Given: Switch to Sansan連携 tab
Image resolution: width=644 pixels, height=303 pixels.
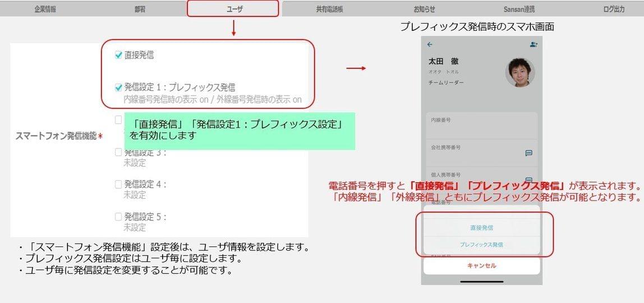Looking at the screenshot, I should [519, 9].
